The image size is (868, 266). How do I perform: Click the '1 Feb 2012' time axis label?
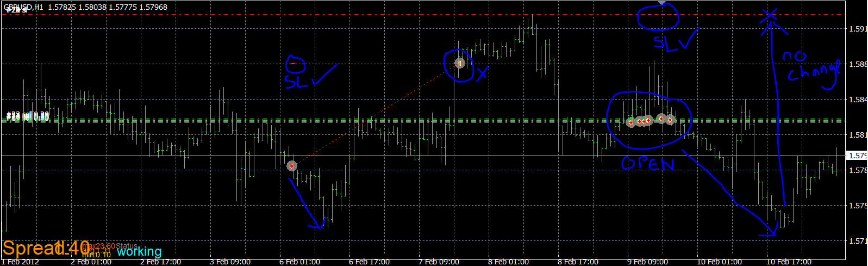20,262
